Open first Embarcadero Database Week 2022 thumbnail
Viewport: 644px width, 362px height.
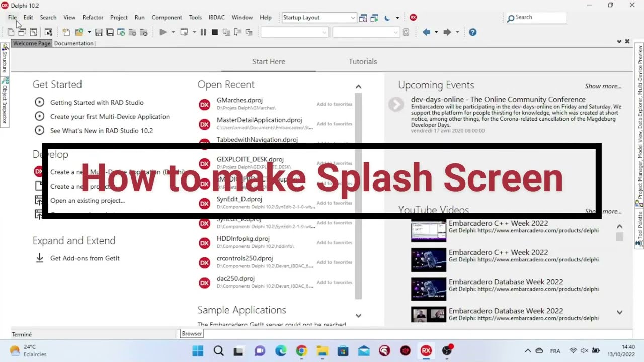[428, 289]
